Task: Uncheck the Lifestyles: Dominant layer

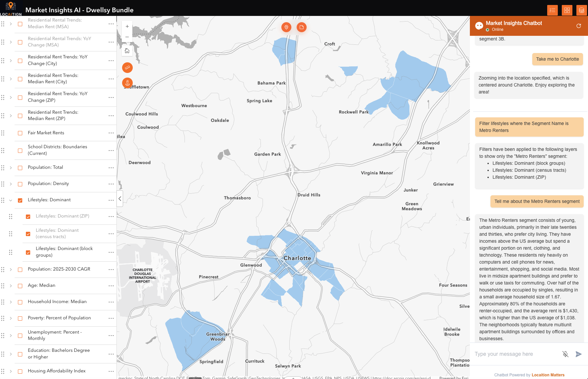Action: 20,200
